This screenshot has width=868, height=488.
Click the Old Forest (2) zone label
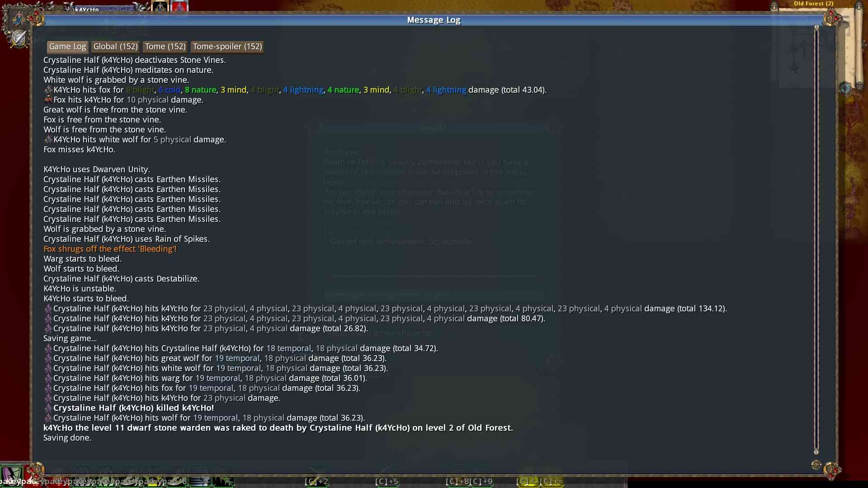(x=813, y=4)
